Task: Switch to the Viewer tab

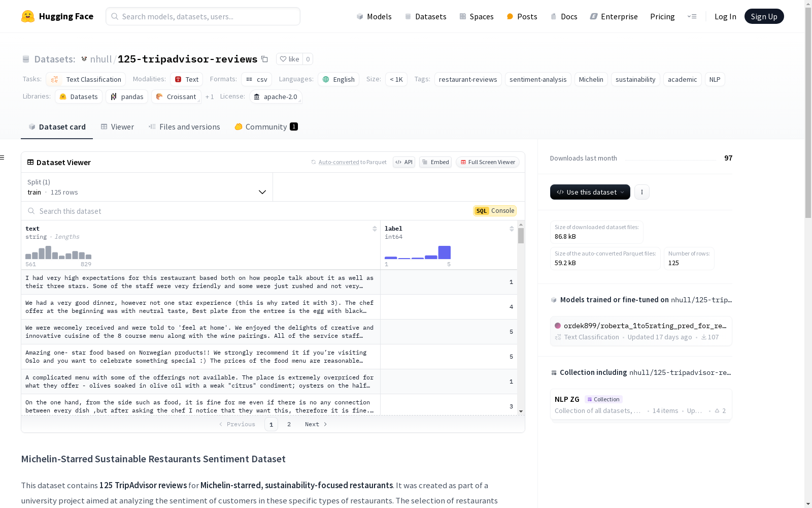Action: click(x=117, y=127)
